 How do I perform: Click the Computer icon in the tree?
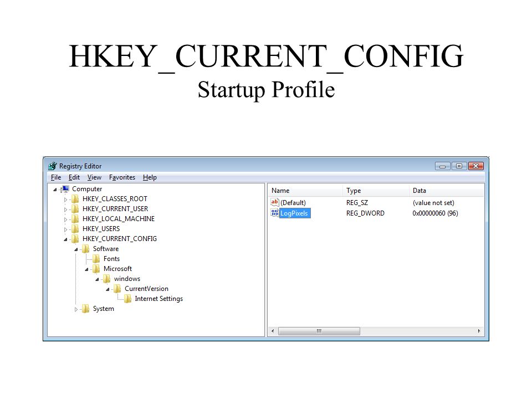coord(65,189)
